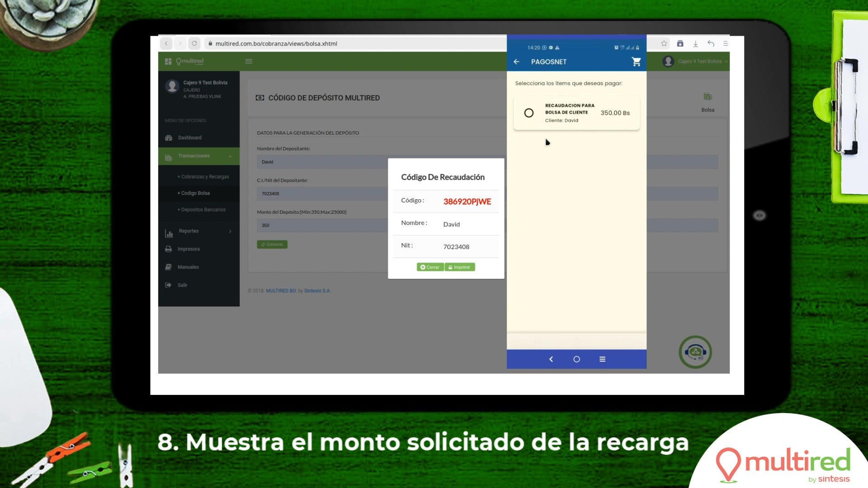Select the Recaudacion para Bolsa radio button
The width and height of the screenshot is (868, 488).
pyautogui.click(x=529, y=113)
